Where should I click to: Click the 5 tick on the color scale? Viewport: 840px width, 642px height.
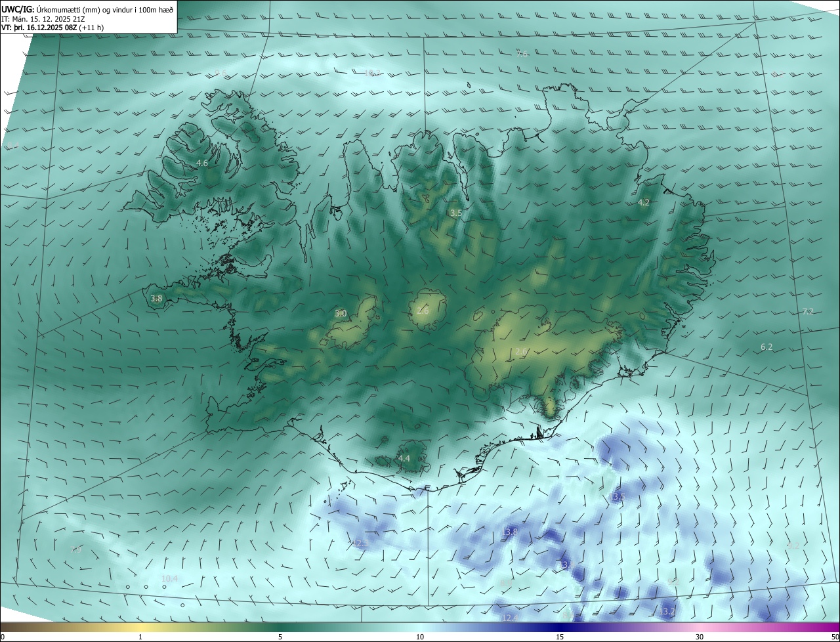[x=280, y=637]
